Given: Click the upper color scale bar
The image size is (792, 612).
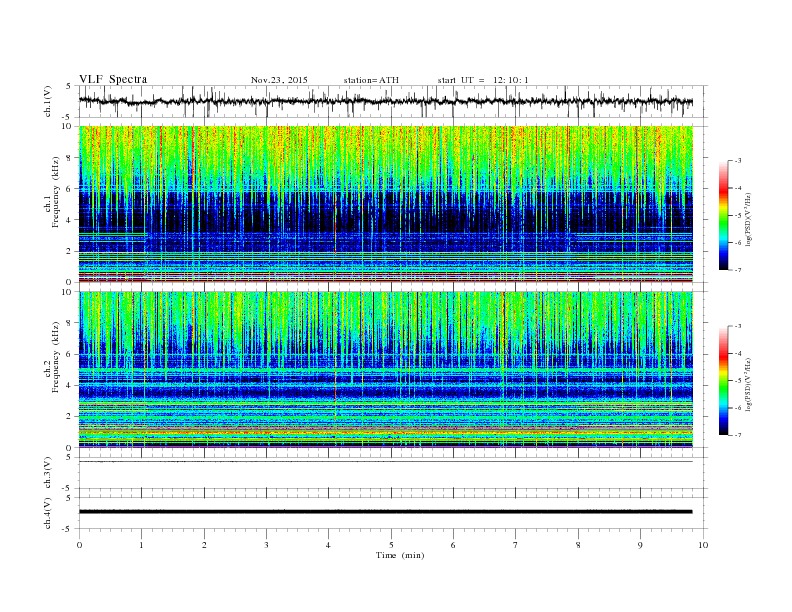Looking at the screenshot, I should tap(723, 215).
